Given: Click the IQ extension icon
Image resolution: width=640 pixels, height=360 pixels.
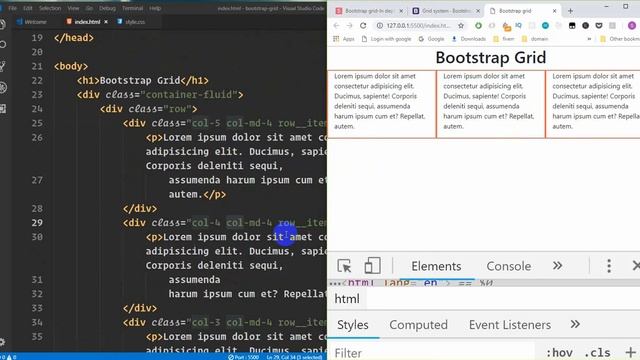Looking at the screenshot, I should pos(519,25).
